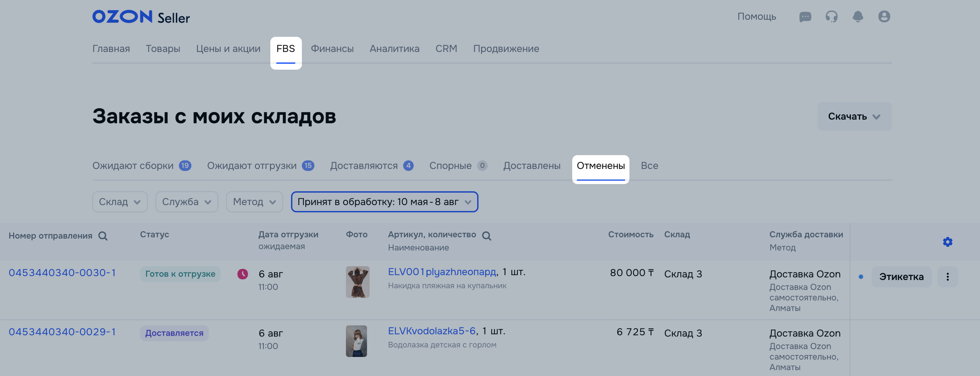This screenshot has height=376, width=980.
Task: Click the 19 badge on Ожидают сборки
Action: [185, 166]
